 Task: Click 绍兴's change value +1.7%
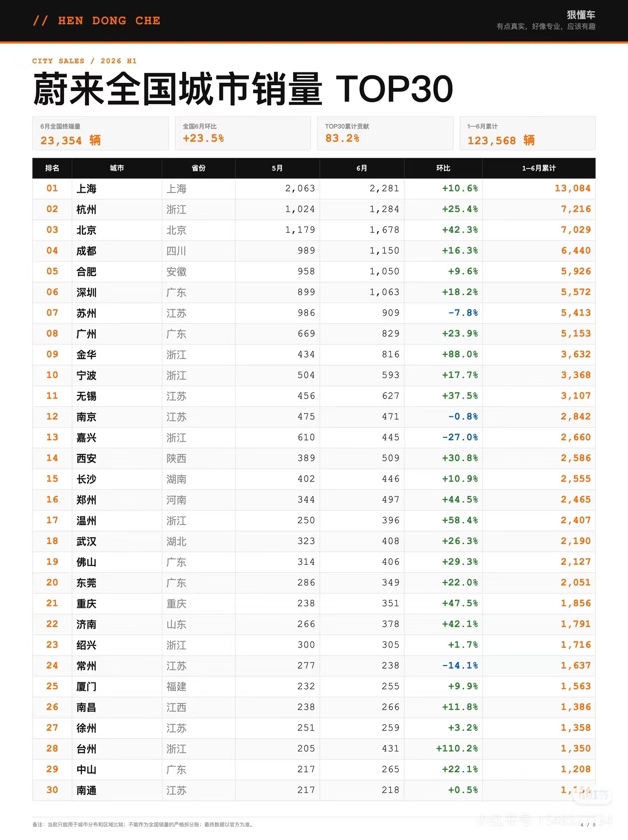(463, 645)
